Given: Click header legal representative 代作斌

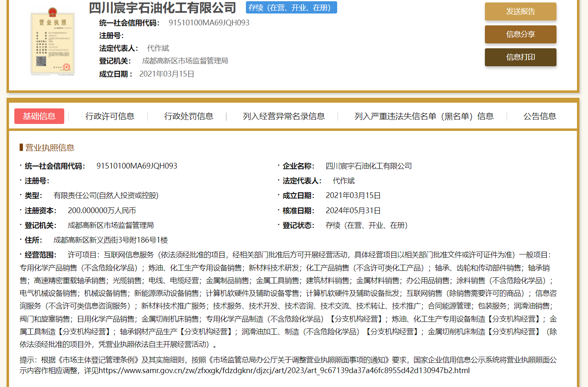Looking at the screenshot, I should pos(158,48).
